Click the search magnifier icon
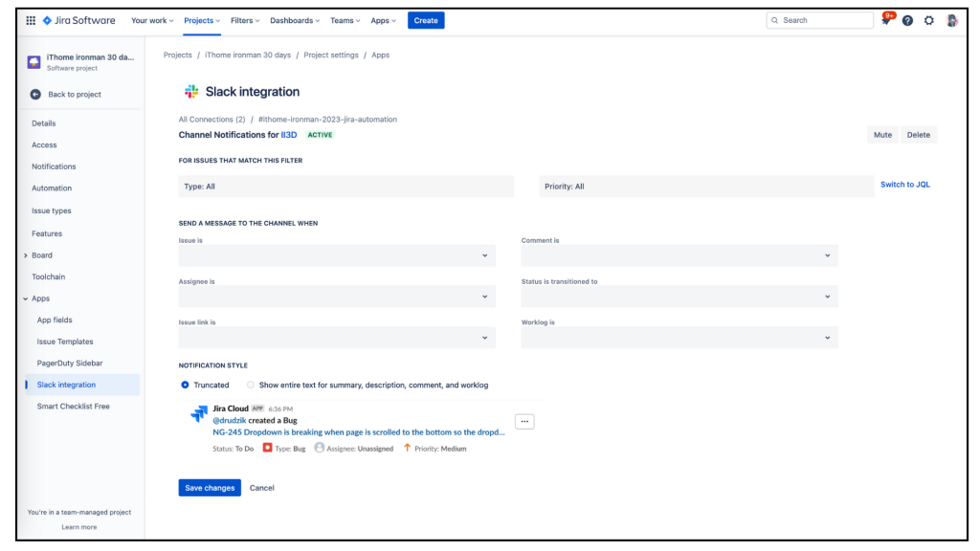Screen dimensions: 980x551 (x=775, y=21)
